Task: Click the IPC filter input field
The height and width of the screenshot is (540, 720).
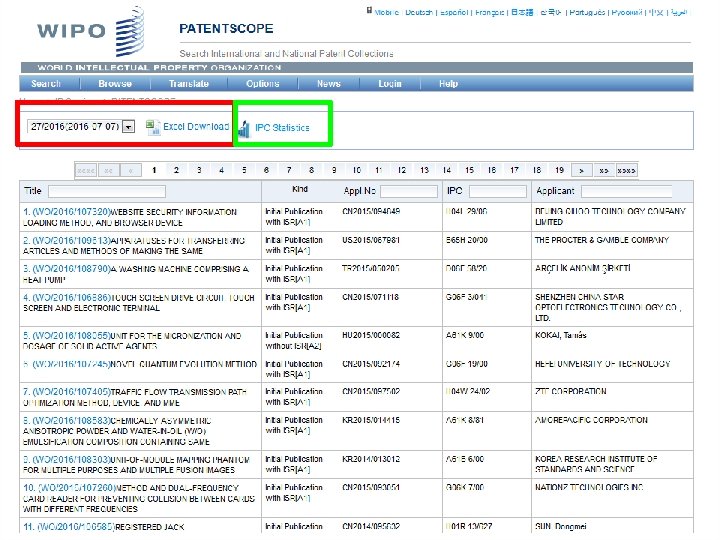Action: [x=498, y=191]
